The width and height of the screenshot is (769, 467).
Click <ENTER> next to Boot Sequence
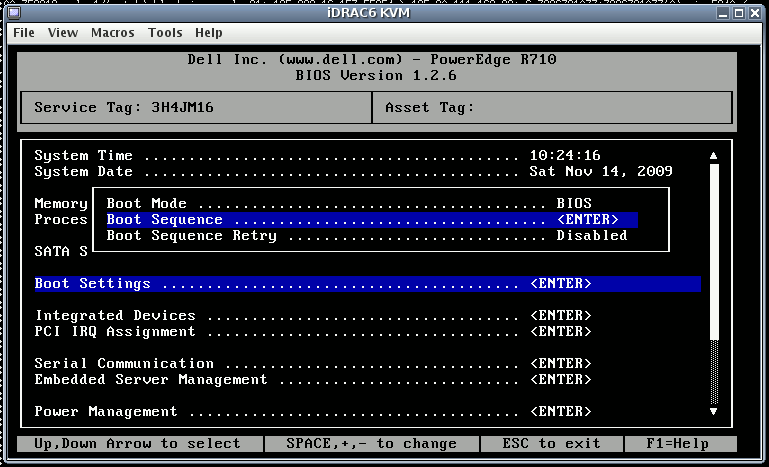coord(588,220)
